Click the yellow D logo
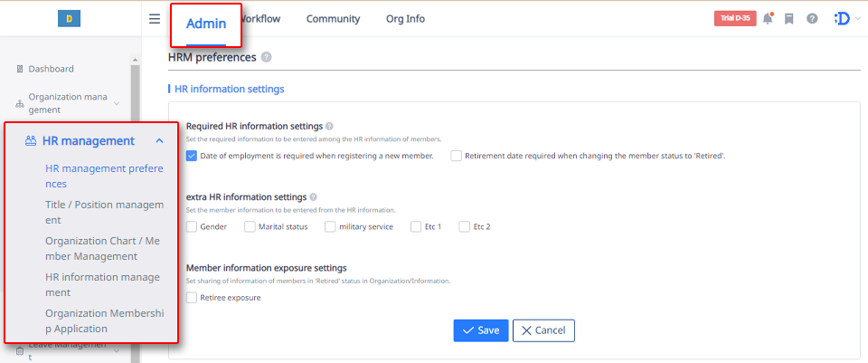This screenshot has height=363, width=868. pyautogui.click(x=70, y=18)
